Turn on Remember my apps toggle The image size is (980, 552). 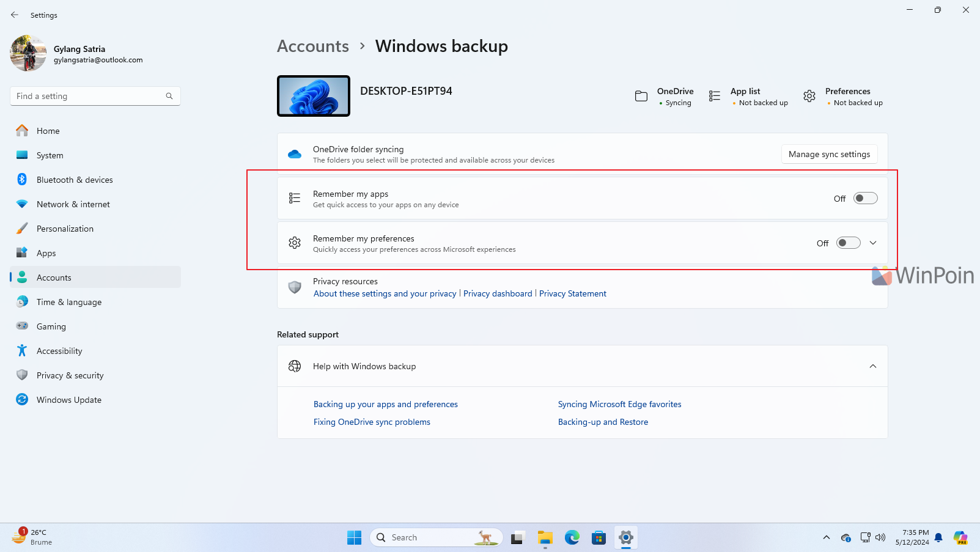(x=865, y=198)
